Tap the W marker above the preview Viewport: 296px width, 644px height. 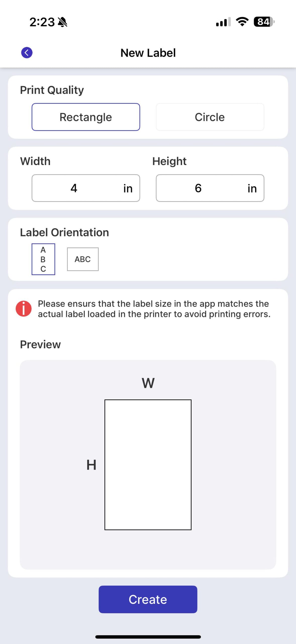[x=148, y=383]
